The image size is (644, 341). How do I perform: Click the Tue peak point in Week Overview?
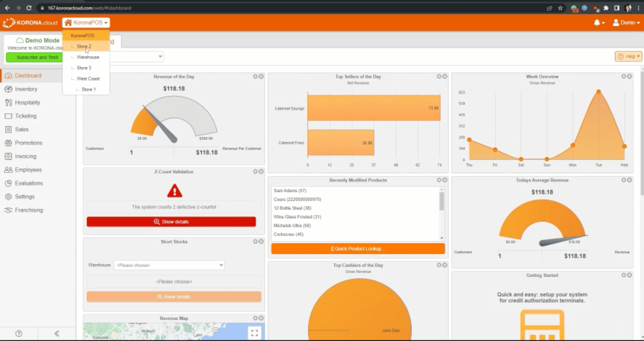599,92
